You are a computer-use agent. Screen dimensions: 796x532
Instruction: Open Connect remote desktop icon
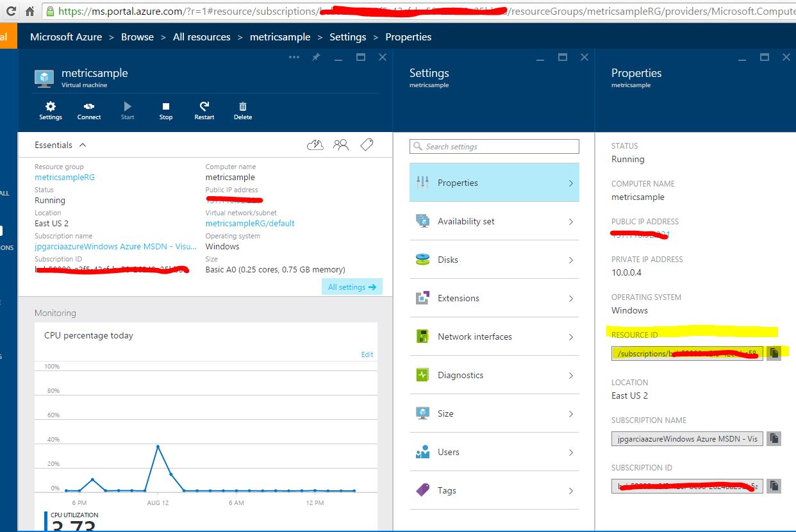pyautogui.click(x=89, y=107)
